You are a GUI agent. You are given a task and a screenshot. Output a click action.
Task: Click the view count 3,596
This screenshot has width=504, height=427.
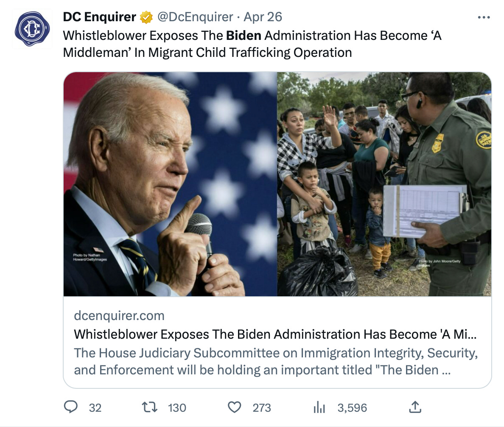coord(352,408)
